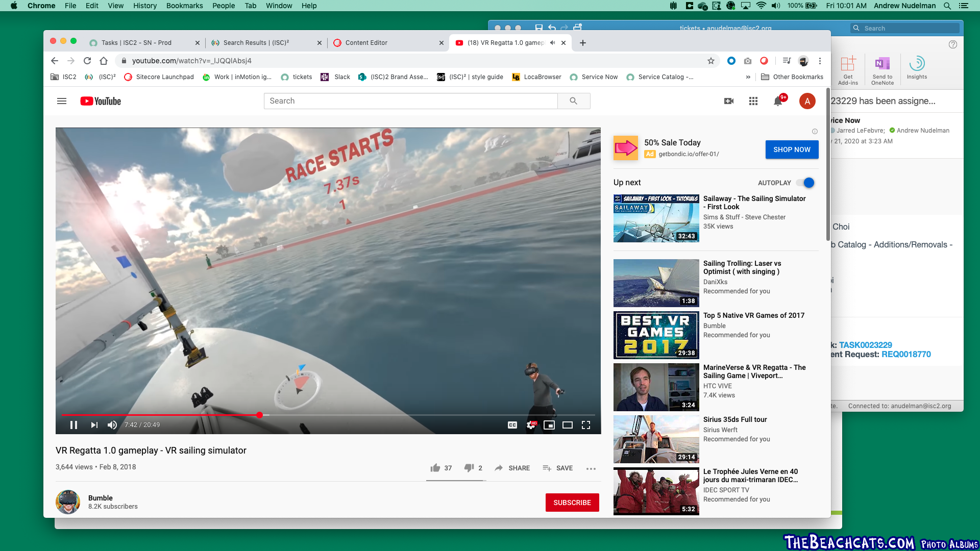Pause the YouTube video
This screenshot has height=551, width=980.
tap(73, 425)
